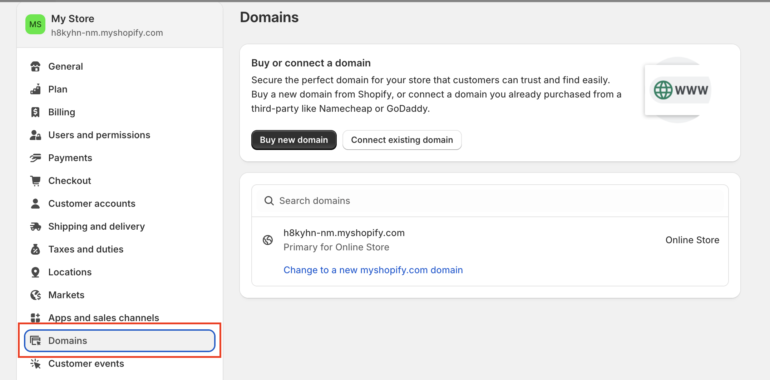This screenshot has width=770, height=380.
Task: Click the General store icon in sidebar
Action: pyautogui.click(x=35, y=66)
